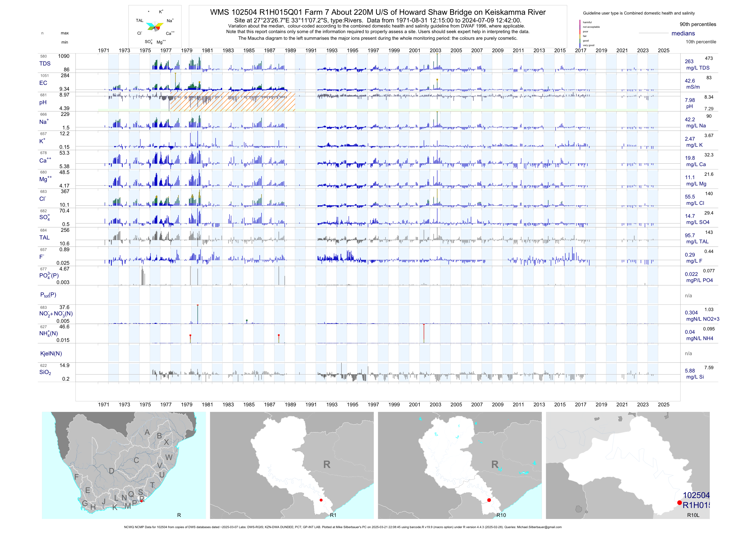Viewport: 756px width, 535px height.
Task: Open the South Africa overview map thumbnail
Action: pos(124,465)
